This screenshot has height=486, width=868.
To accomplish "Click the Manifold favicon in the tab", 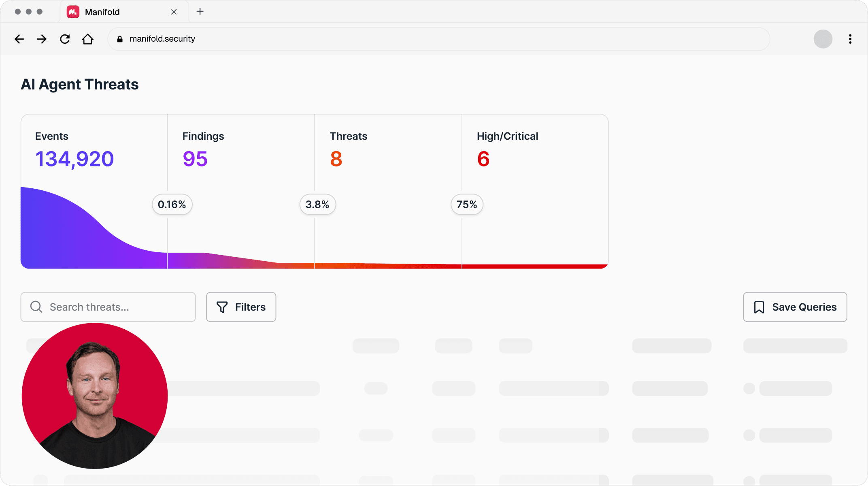I will [73, 12].
